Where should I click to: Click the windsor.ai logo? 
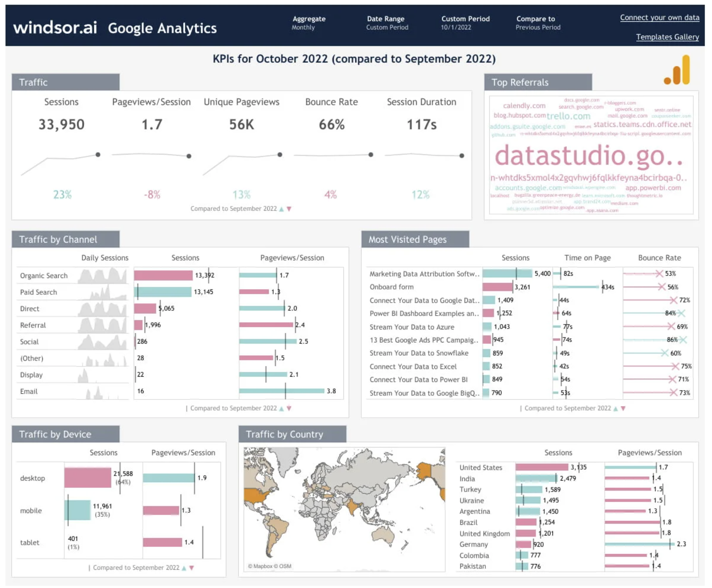[55, 27]
